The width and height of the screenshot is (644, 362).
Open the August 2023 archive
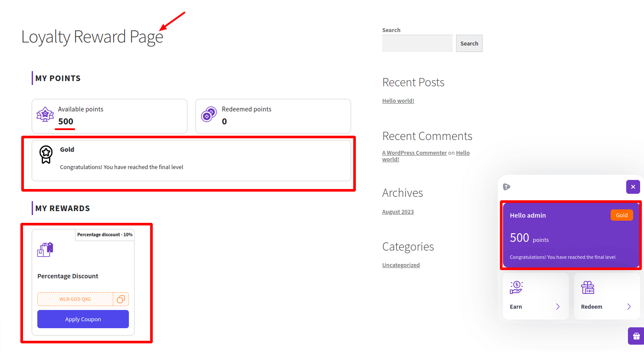click(398, 212)
